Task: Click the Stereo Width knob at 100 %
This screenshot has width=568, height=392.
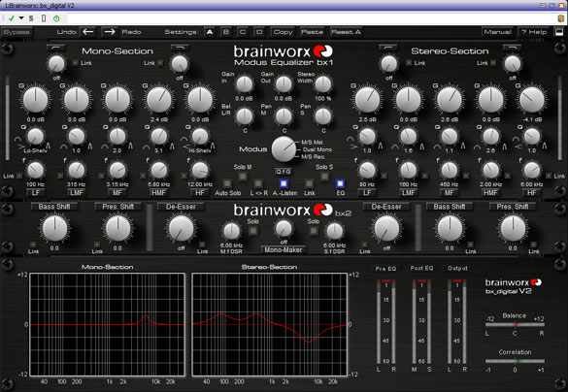Action: (323, 84)
